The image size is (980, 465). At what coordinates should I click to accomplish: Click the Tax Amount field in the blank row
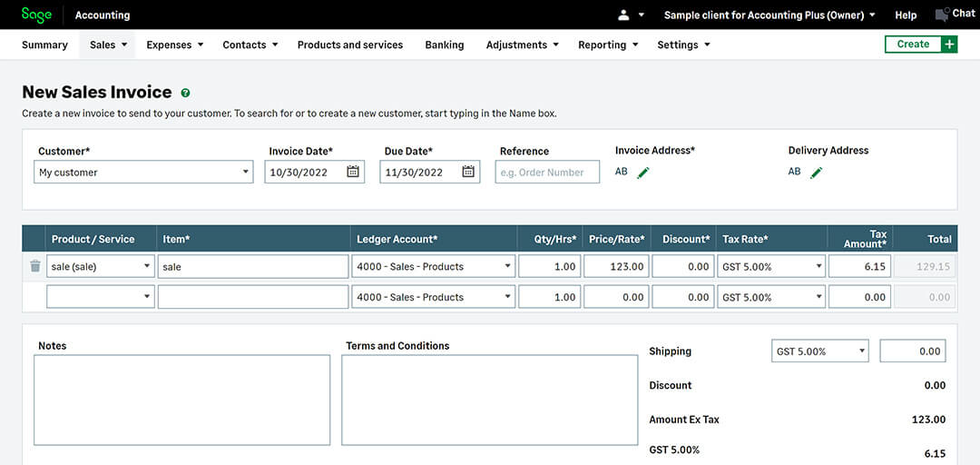click(x=860, y=297)
